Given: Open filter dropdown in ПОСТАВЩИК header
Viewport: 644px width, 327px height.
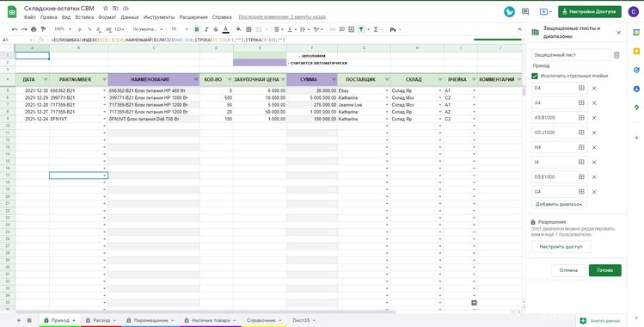Looking at the screenshot, I should pyautogui.click(x=386, y=80).
